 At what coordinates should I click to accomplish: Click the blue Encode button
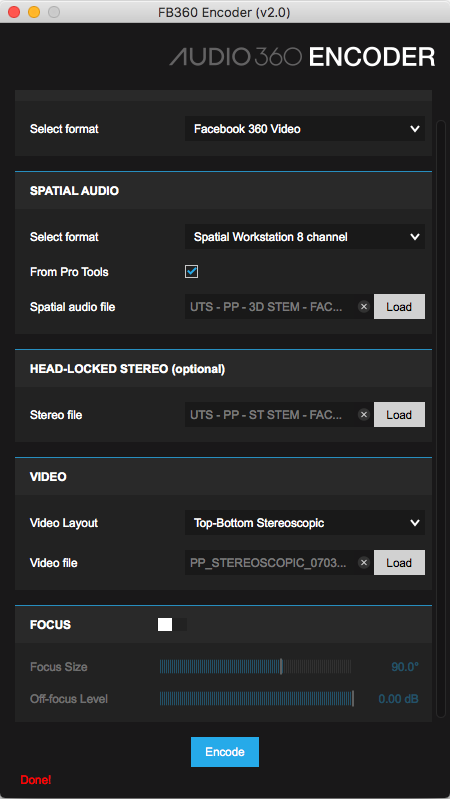coord(225,752)
